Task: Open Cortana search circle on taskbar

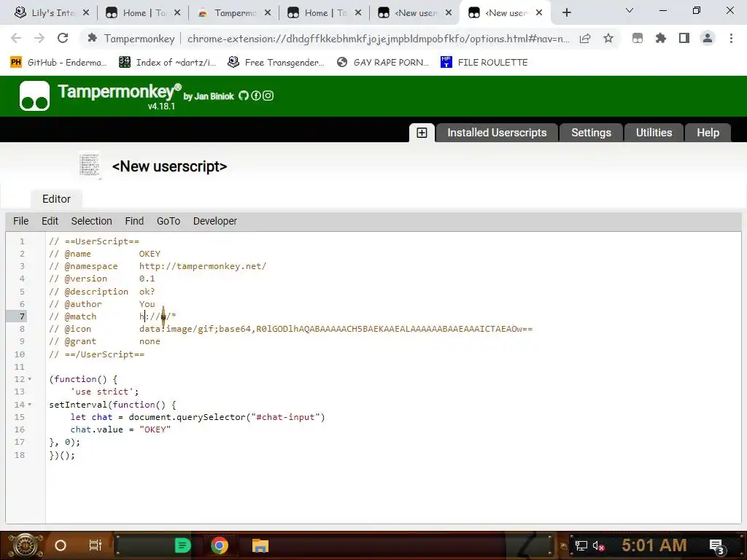Action: tap(61, 545)
